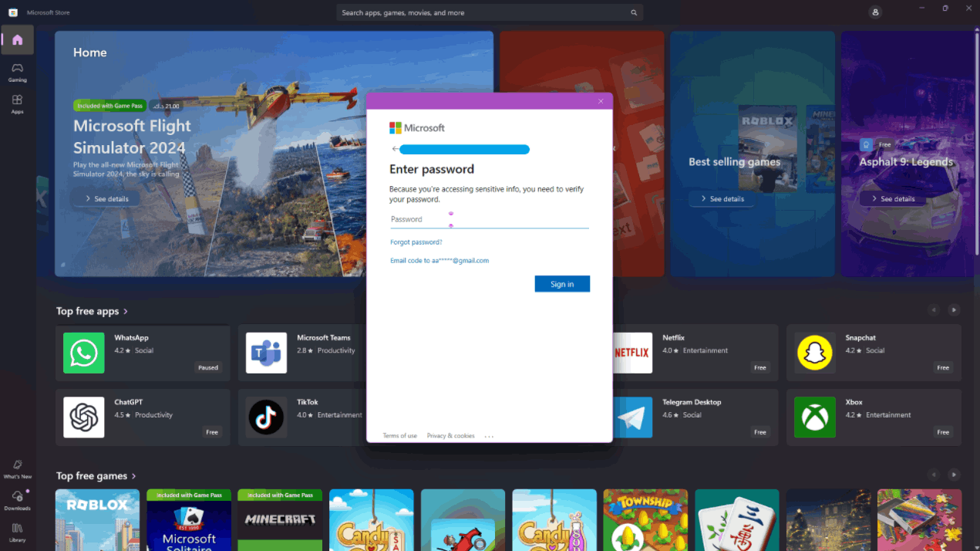Open Terms of use link
The height and width of the screenshot is (551, 980).
point(400,436)
